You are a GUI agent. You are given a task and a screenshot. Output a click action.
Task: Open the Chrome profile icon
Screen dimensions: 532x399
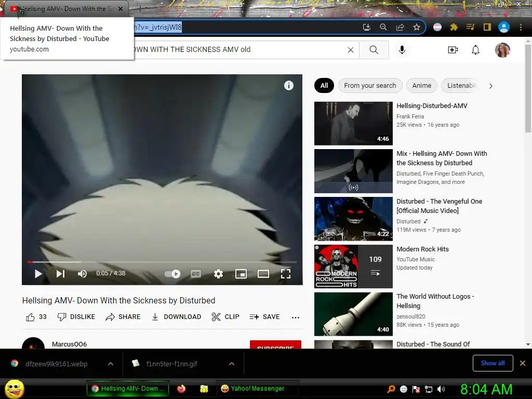[x=504, y=27]
